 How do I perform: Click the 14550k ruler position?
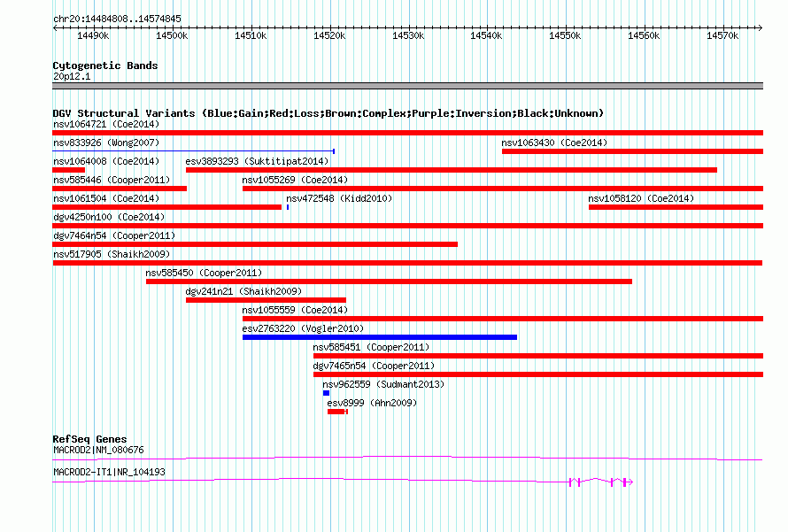[x=565, y=35]
